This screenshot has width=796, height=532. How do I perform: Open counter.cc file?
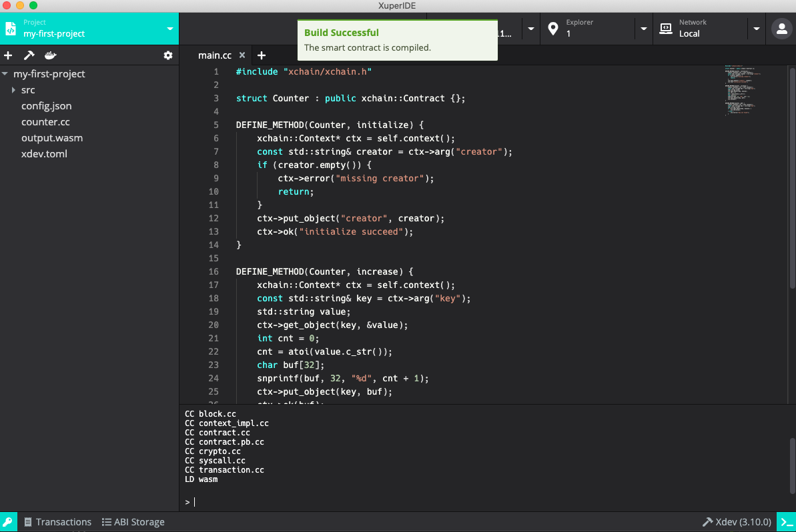45,122
